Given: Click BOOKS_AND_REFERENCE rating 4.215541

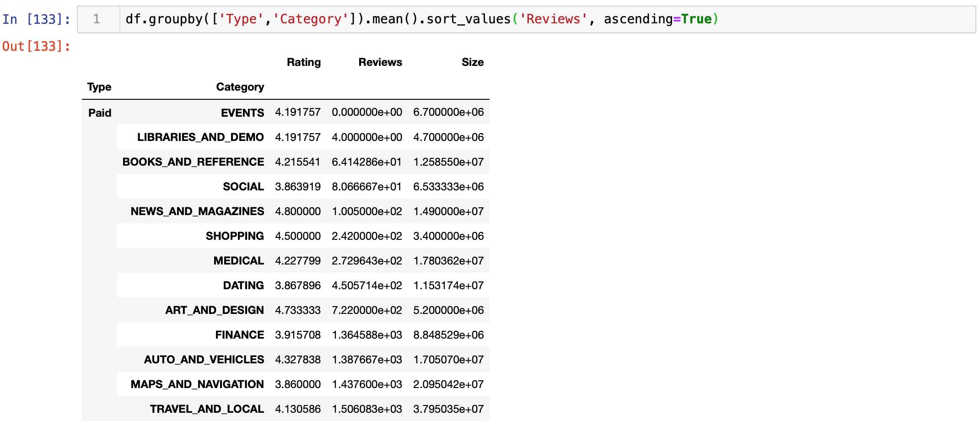Looking at the screenshot, I should 298,162.
